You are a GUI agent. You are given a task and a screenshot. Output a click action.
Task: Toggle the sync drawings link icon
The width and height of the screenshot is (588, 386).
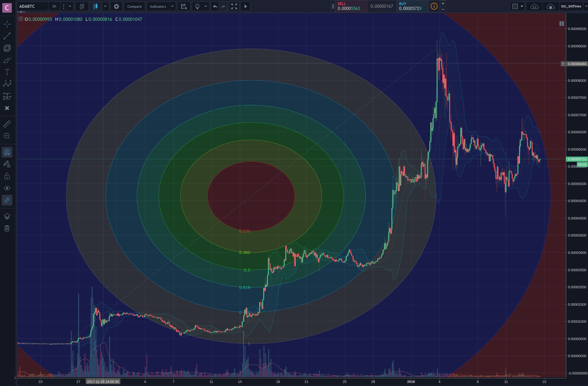pyautogui.click(x=7, y=200)
